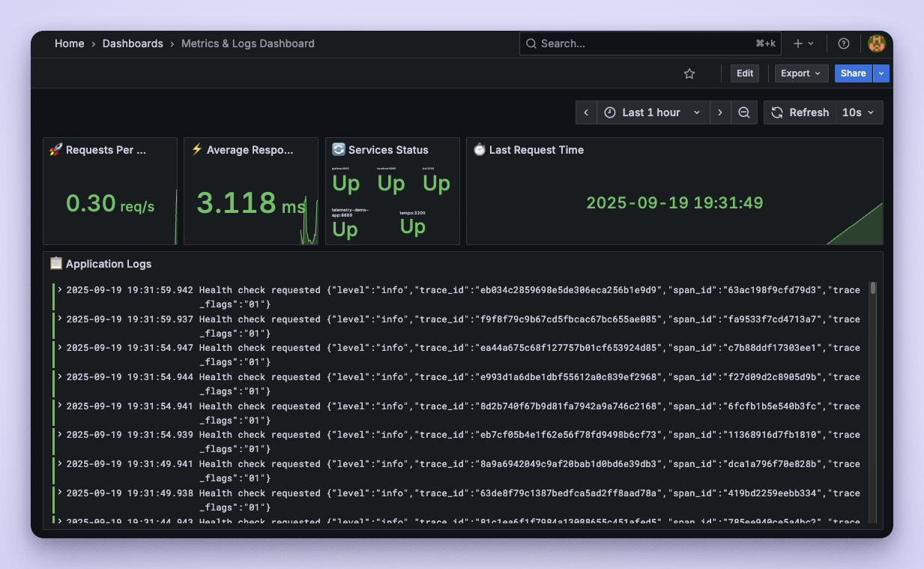The height and width of the screenshot is (569, 924).
Task: Navigate to Dashboards breadcrumb link
Action: point(133,43)
